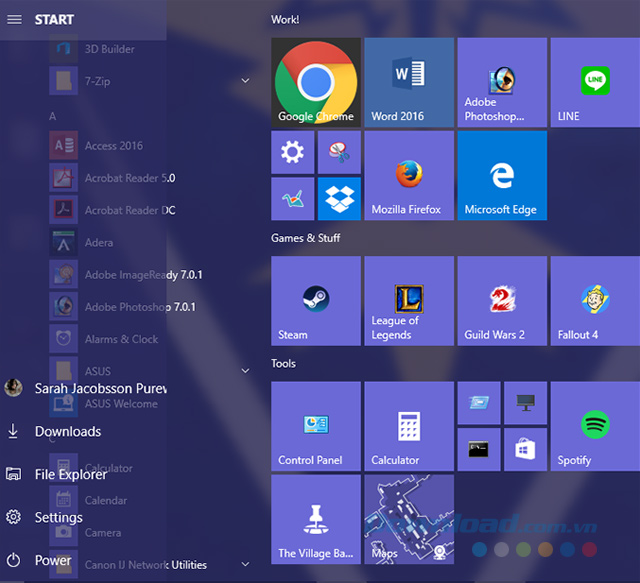Launch Microsoft Edge tile

[502, 176]
